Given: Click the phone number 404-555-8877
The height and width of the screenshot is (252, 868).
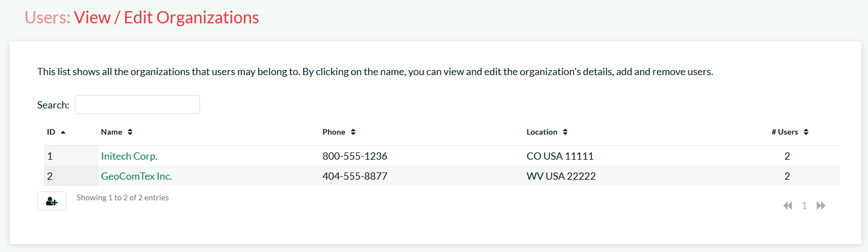Looking at the screenshot, I should click(x=355, y=176).
